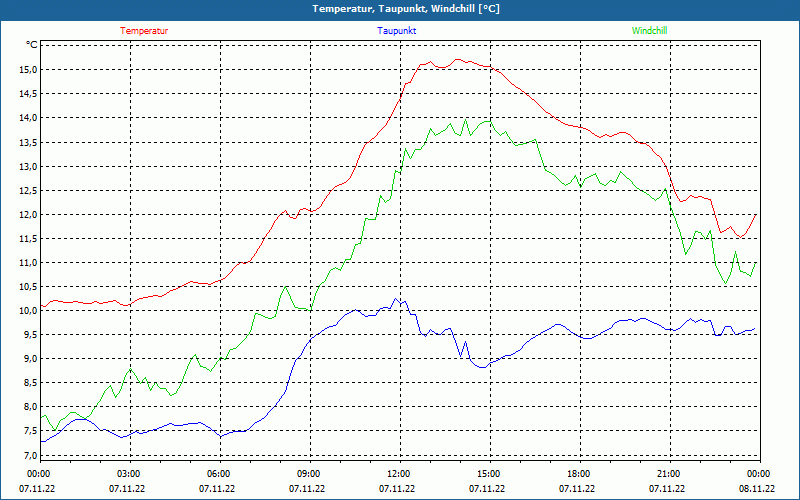This screenshot has height=500, width=800.
Task: Click the 08.11.22 date label
Action: click(757, 489)
